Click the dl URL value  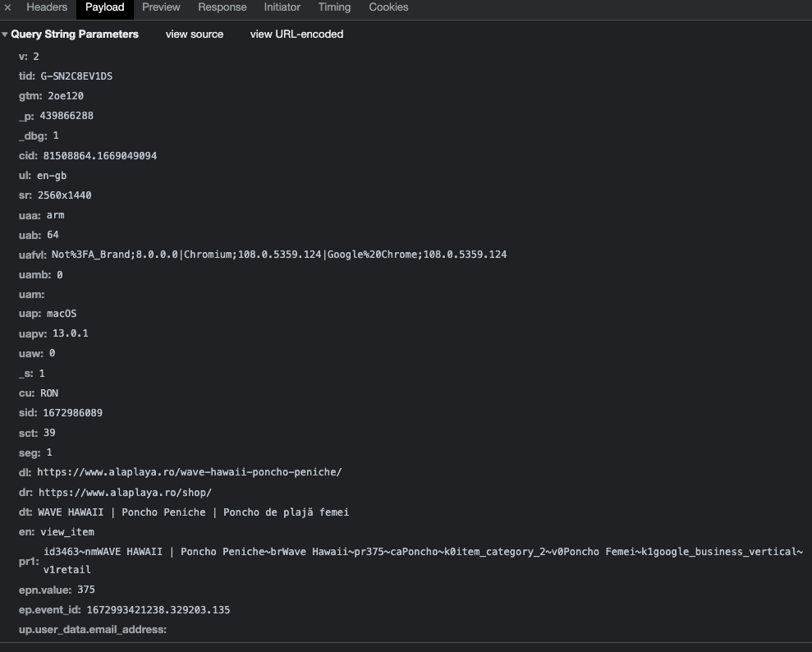click(x=190, y=472)
